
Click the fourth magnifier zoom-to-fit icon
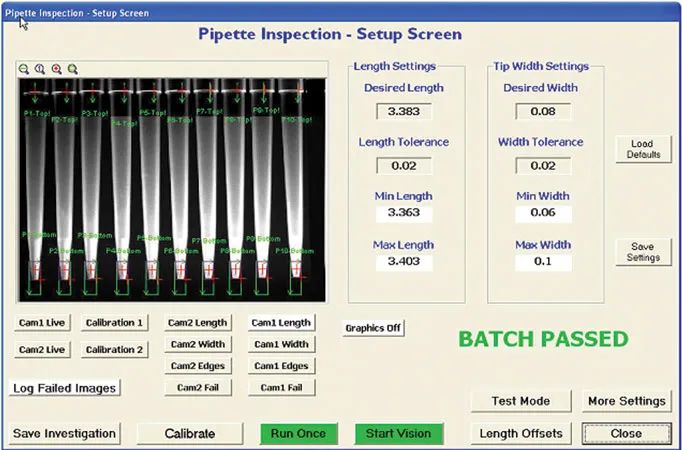73,69
